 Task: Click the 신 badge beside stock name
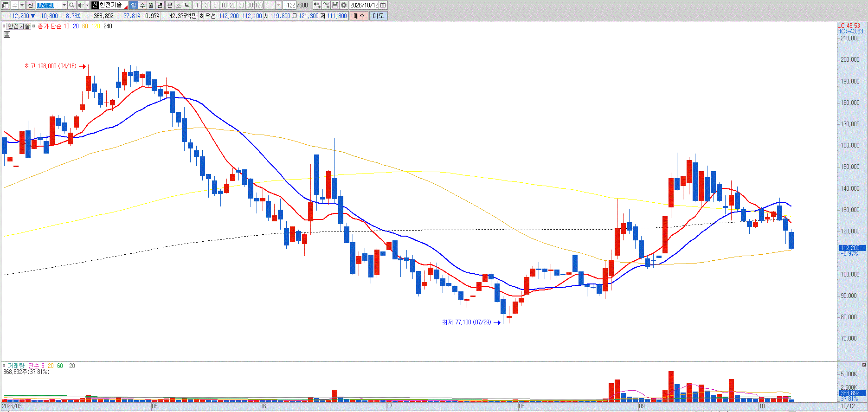pos(95,5)
